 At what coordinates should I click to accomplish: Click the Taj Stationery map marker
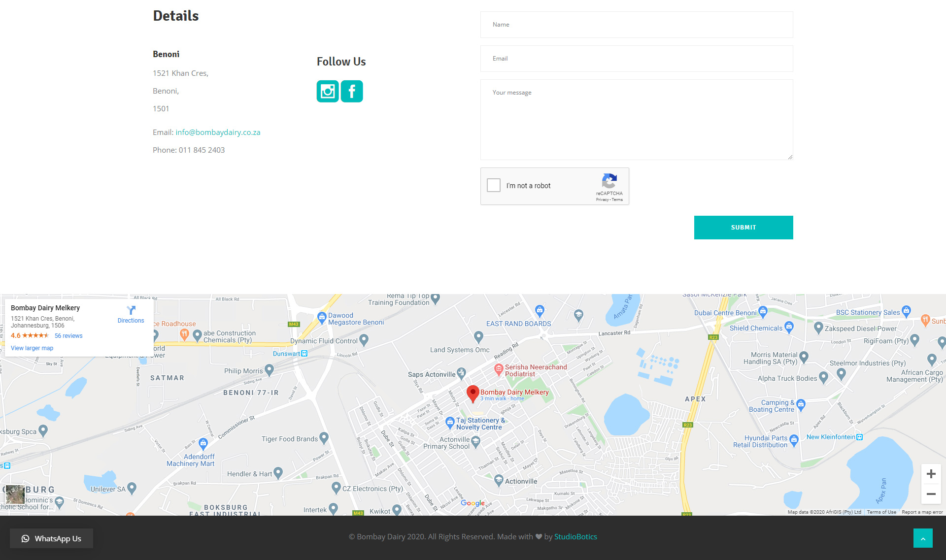[x=449, y=422]
